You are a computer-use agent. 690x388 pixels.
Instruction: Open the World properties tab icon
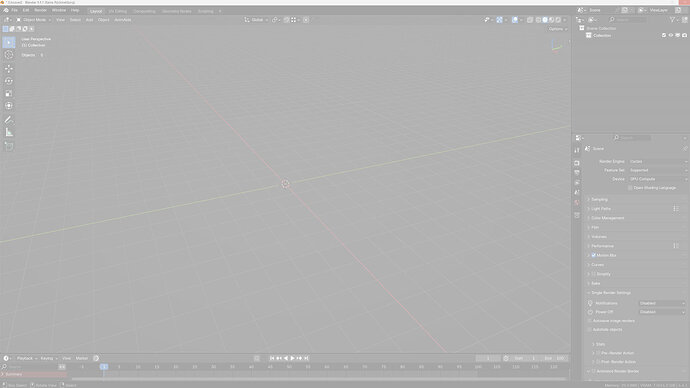[x=577, y=202]
